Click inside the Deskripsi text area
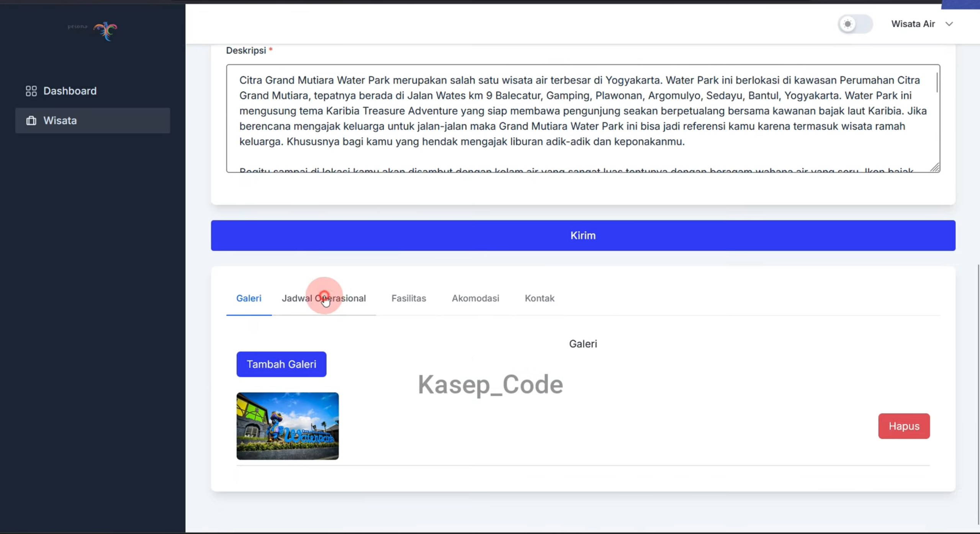Viewport: 980px width, 534px height. point(583,118)
